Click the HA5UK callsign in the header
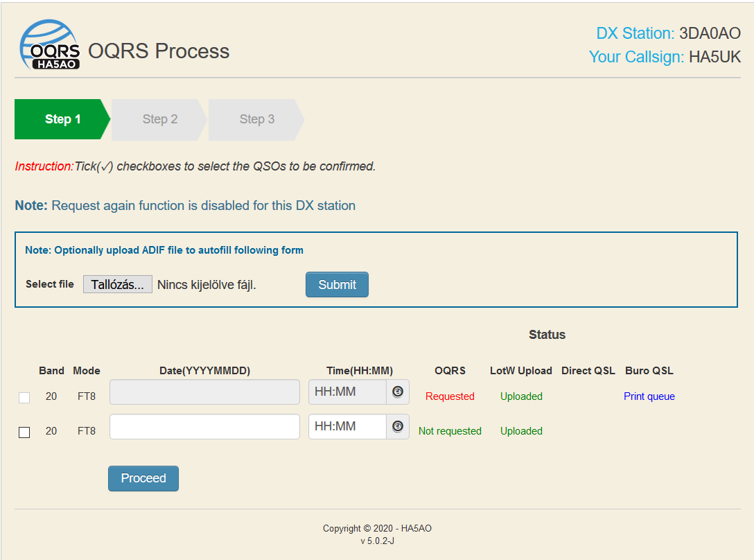This screenshot has height=560, width=754. pyautogui.click(x=714, y=57)
